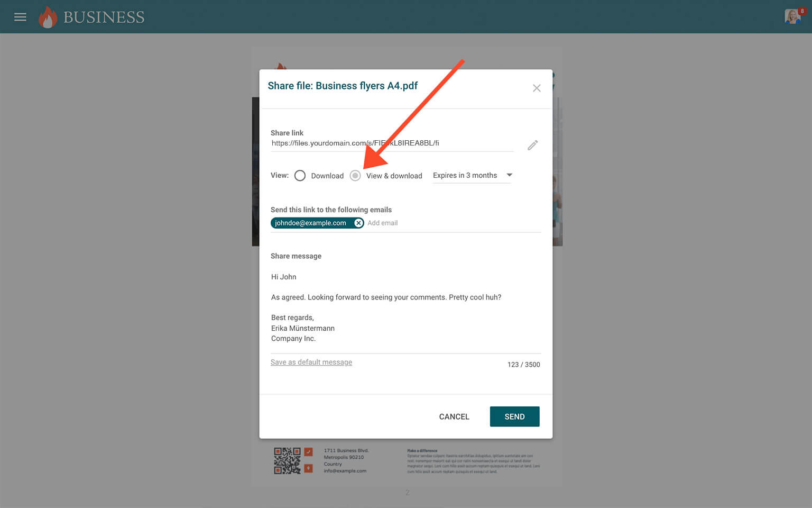The image size is (812, 508).
Task: Click the BUSINESS brand title
Action: click(104, 17)
